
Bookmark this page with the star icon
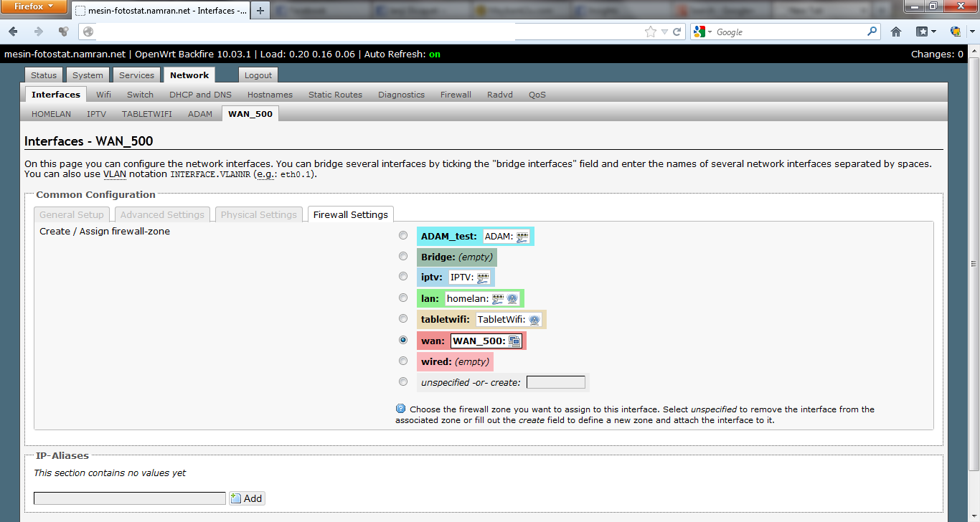tap(650, 32)
